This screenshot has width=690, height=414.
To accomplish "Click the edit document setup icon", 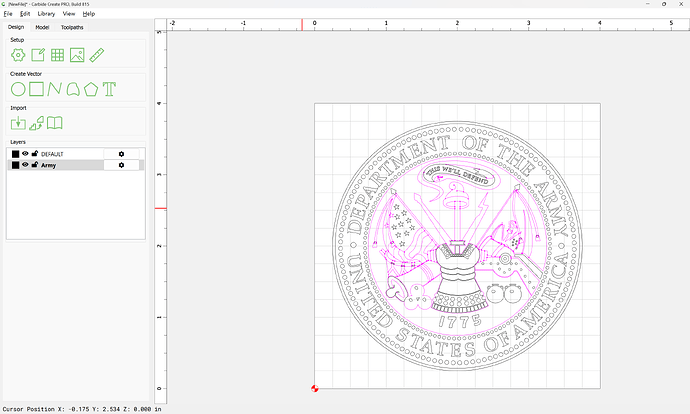I will pos(38,55).
